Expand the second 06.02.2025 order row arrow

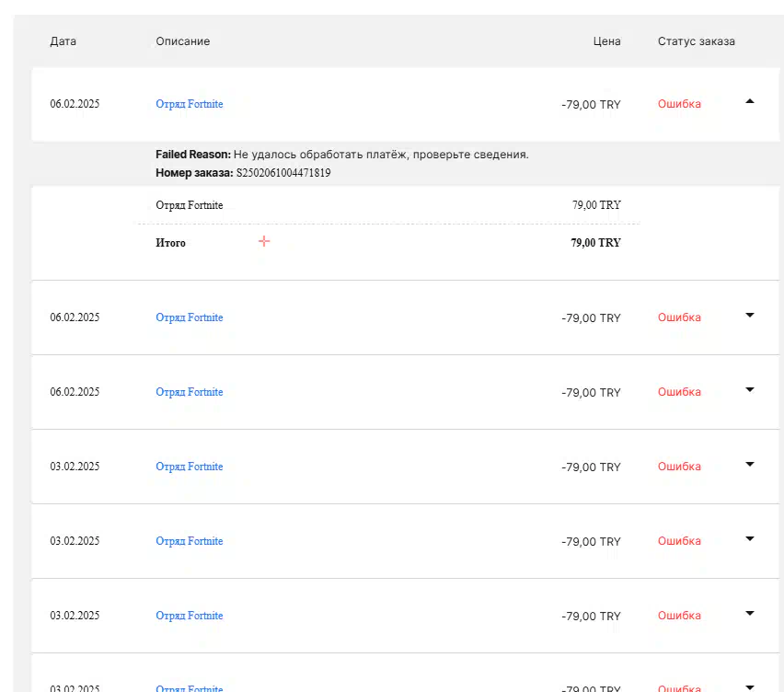click(x=749, y=315)
